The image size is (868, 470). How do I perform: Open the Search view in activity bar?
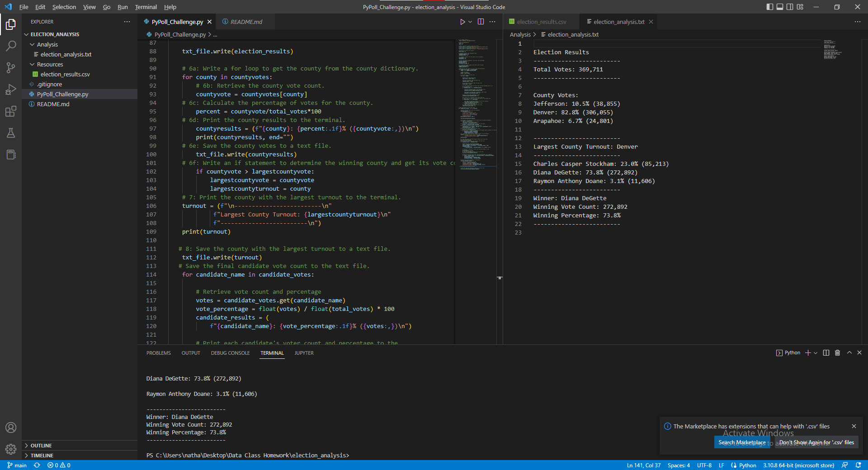point(11,46)
